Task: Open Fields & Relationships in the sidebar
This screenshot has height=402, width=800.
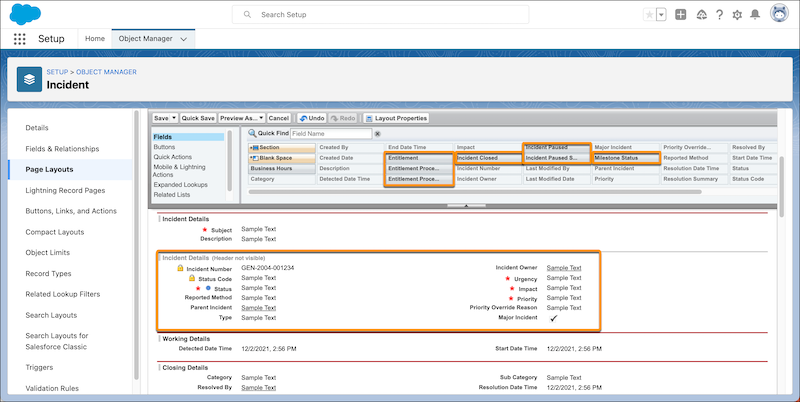Action: pos(62,148)
